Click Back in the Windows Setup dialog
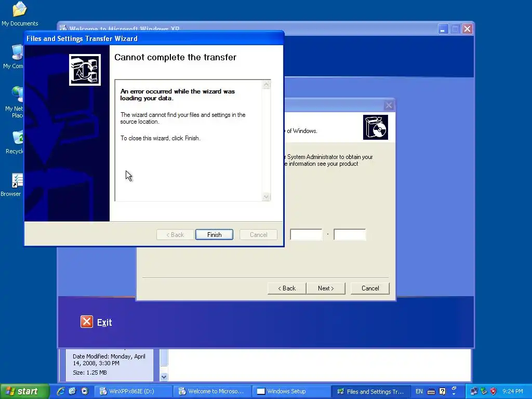Viewport: 532px width, 399px height. point(287,288)
